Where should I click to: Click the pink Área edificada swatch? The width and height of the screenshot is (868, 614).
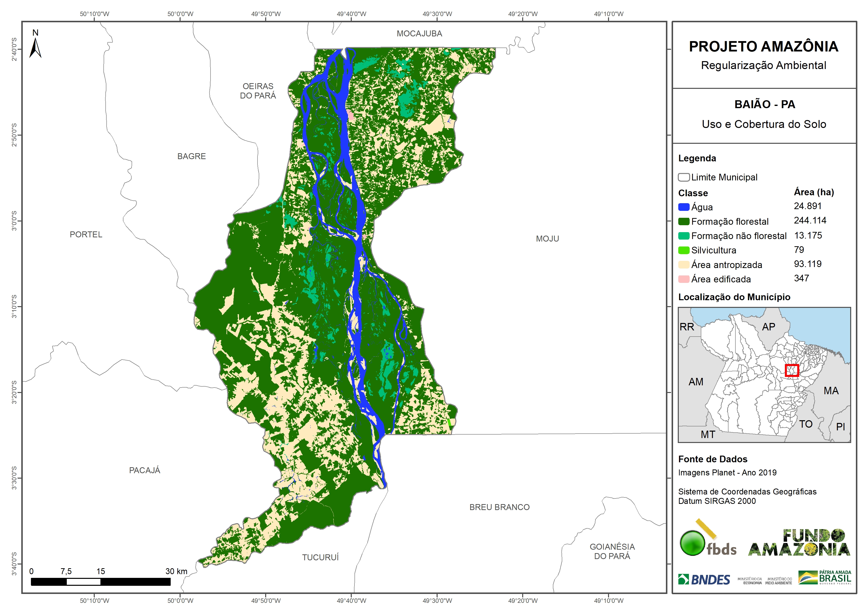coord(683,279)
